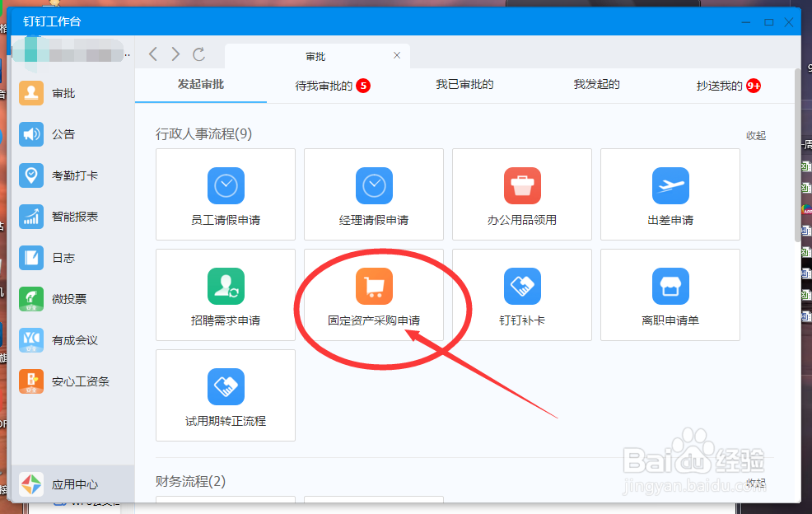
Task: Select the 离职申请单 icon
Action: [670, 295]
